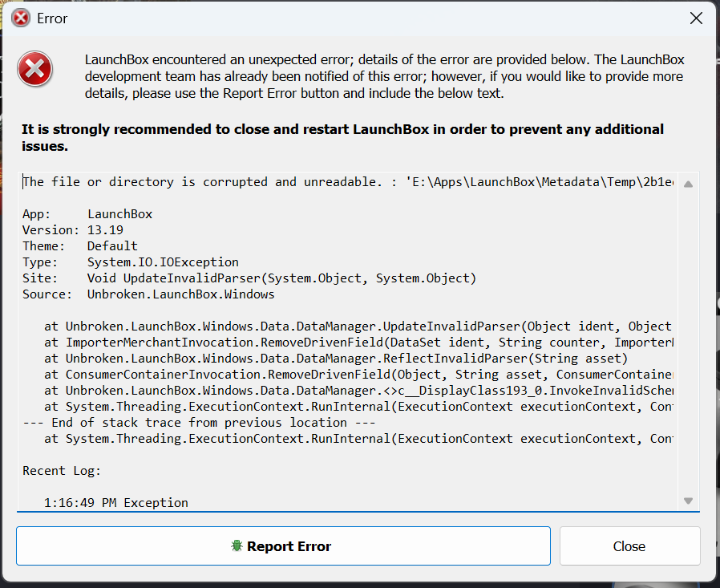The width and height of the screenshot is (720, 588).
Task: Click the scroll down arrow in error details
Action: 688,501
